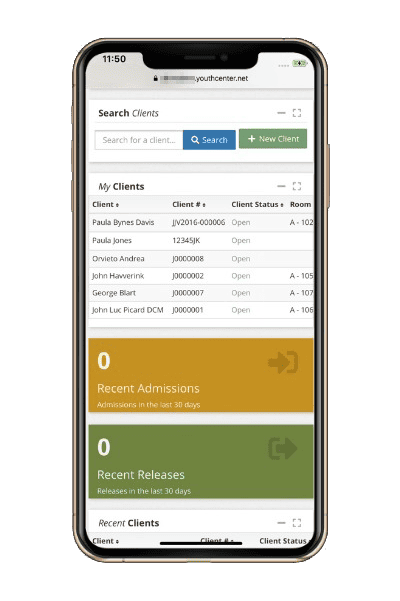Click the Recent Releases arrow icon
Viewport: 400px width, 601px height.
(x=283, y=448)
